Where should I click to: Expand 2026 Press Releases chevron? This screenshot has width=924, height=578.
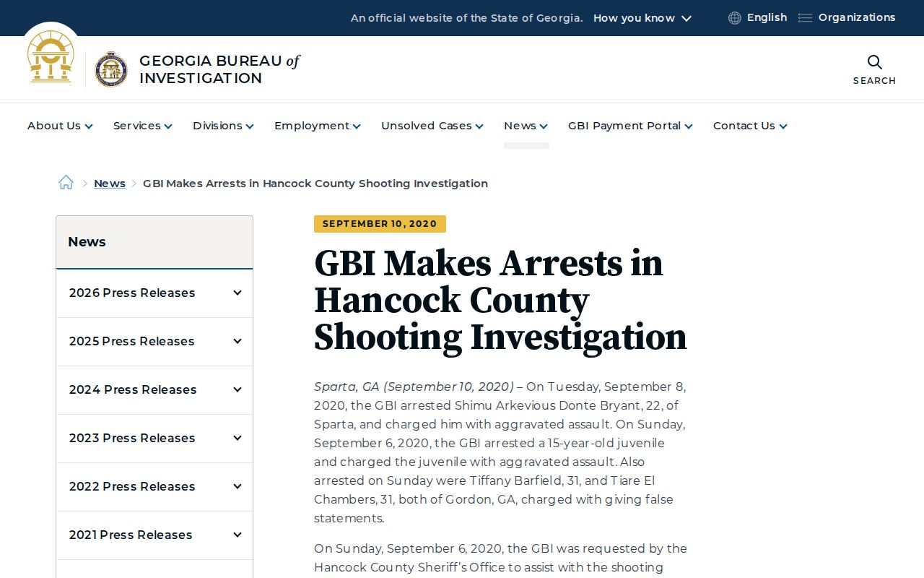pyautogui.click(x=237, y=293)
